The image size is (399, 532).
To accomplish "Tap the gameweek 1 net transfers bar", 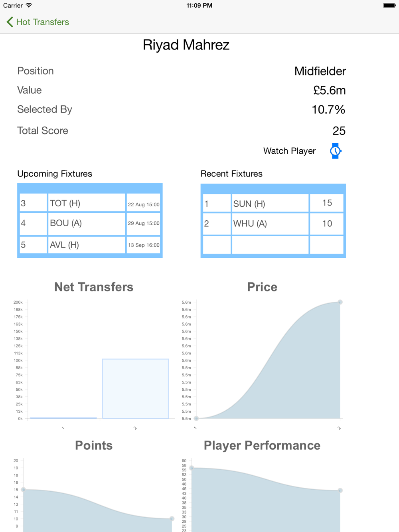I will tap(63, 418).
